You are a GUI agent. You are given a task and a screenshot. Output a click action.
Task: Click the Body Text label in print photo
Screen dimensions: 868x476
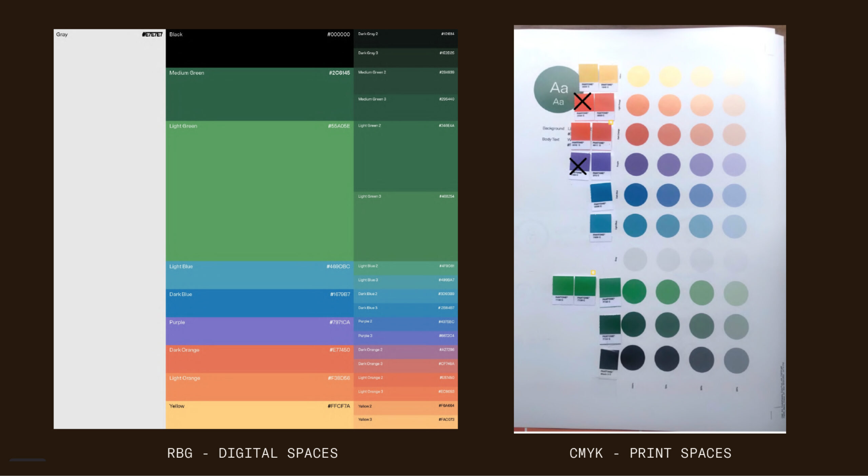tap(551, 139)
